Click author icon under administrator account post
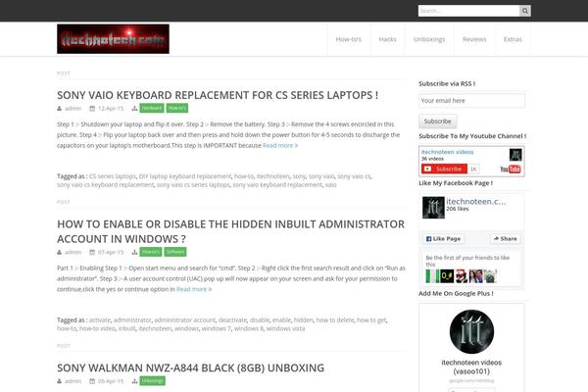 tap(59, 252)
